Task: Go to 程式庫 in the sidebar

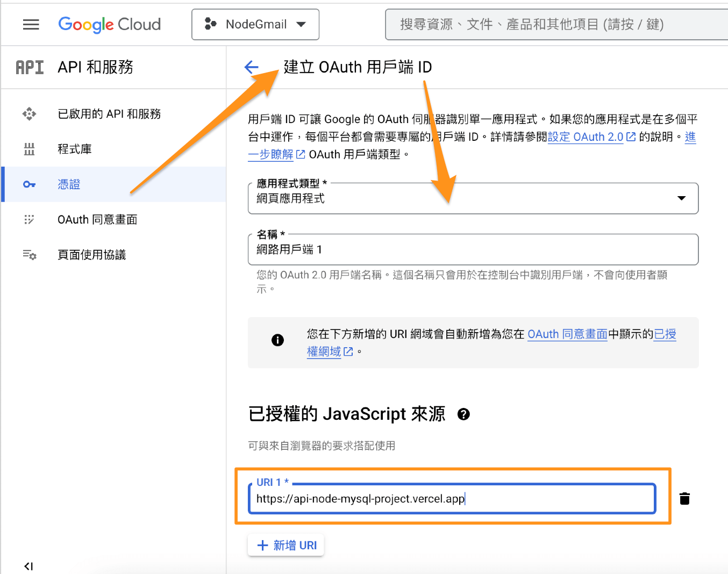Action: [75, 149]
